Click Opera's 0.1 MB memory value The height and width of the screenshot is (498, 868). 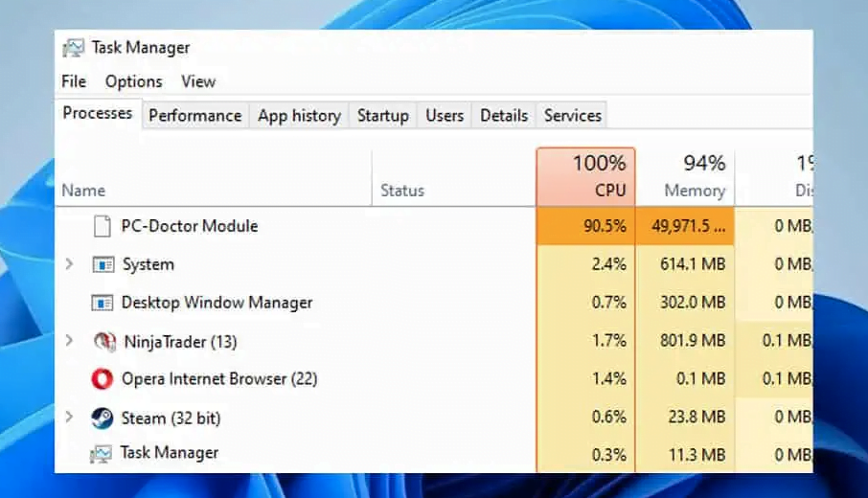(x=701, y=379)
